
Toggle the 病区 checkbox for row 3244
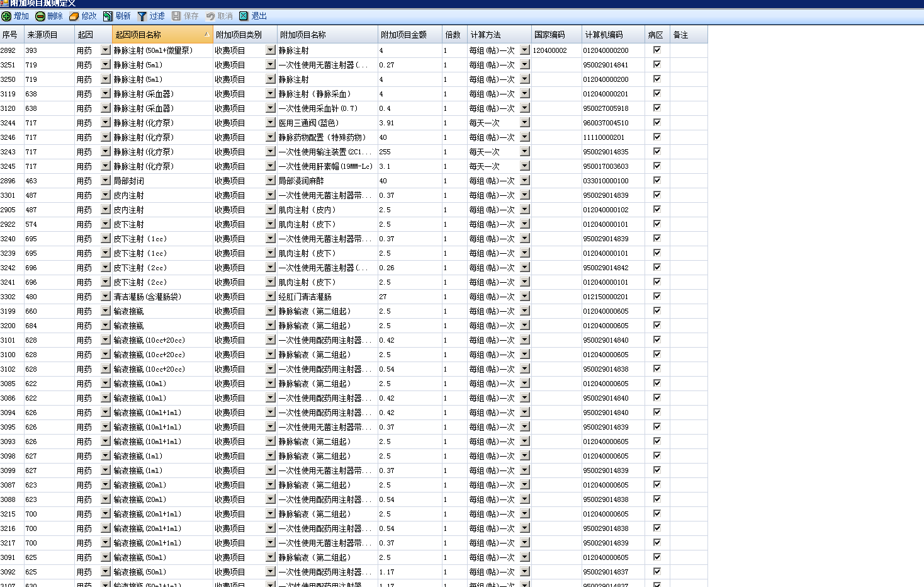pyautogui.click(x=657, y=122)
